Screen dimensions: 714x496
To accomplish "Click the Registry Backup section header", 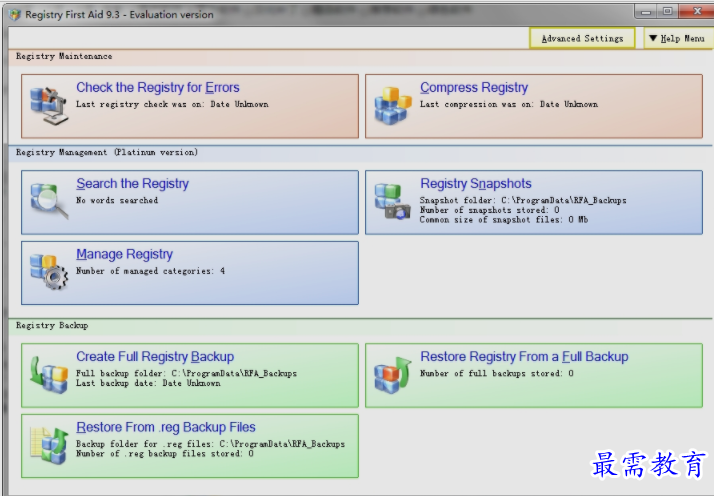I will (x=52, y=325).
